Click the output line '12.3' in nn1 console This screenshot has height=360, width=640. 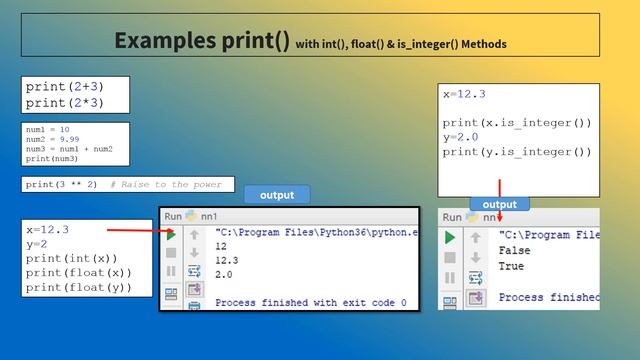coord(227,260)
